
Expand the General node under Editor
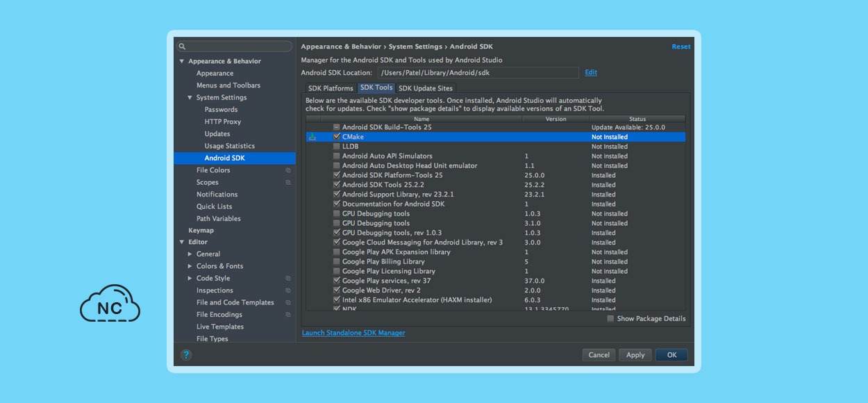[x=190, y=254]
